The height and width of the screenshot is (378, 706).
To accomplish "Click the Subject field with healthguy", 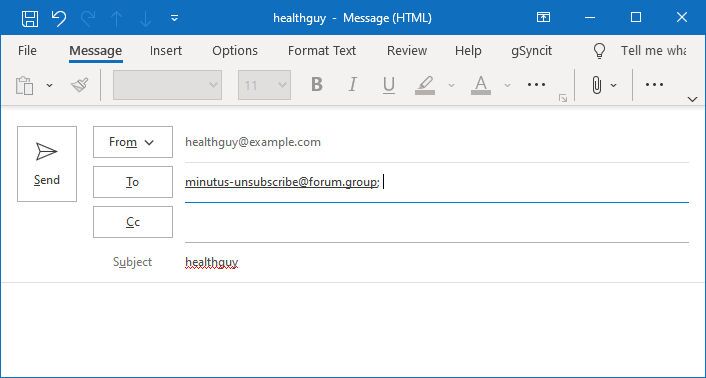I will pyautogui.click(x=437, y=262).
